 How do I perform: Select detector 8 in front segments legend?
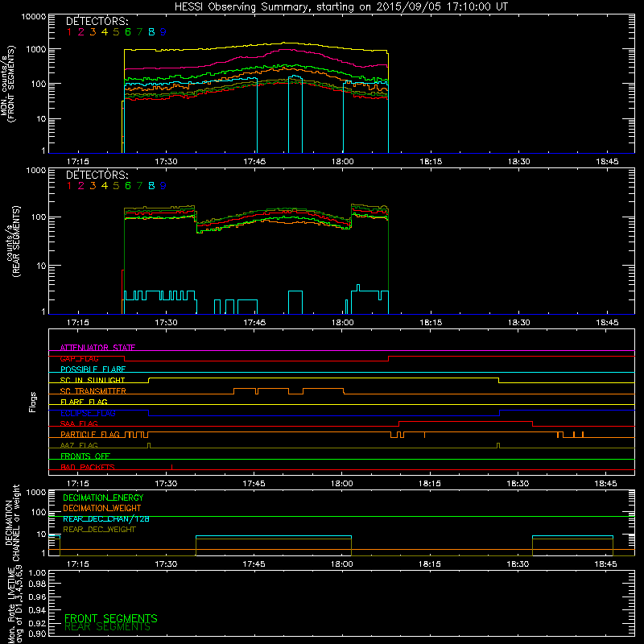click(x=151, y=32)
